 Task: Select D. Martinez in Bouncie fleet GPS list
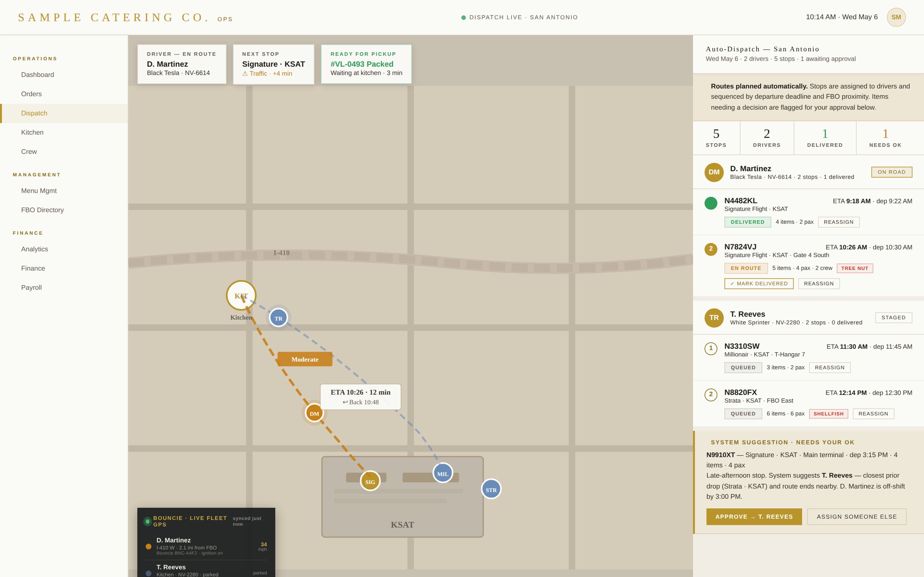coord(206,546)
